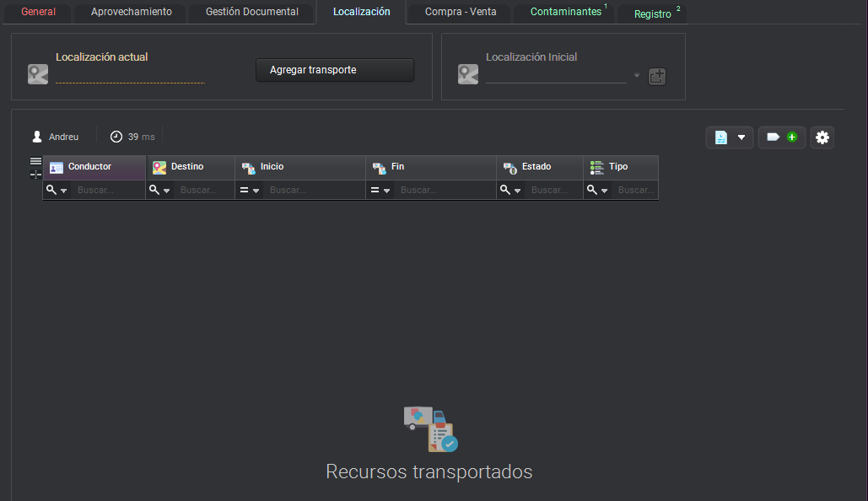Viewport: 868px width, 501px height.
Task: Click the hamburger rows icon above the grid
Action: tap(35, 161)
